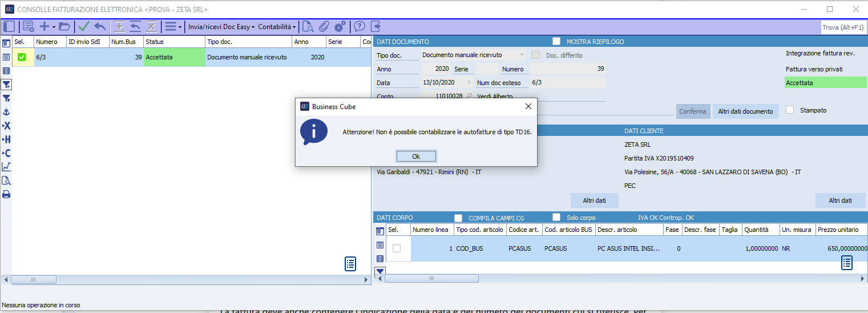868x313 pixels.
Task: Close the Business Cube dialog with X
Action: (528, 106)
